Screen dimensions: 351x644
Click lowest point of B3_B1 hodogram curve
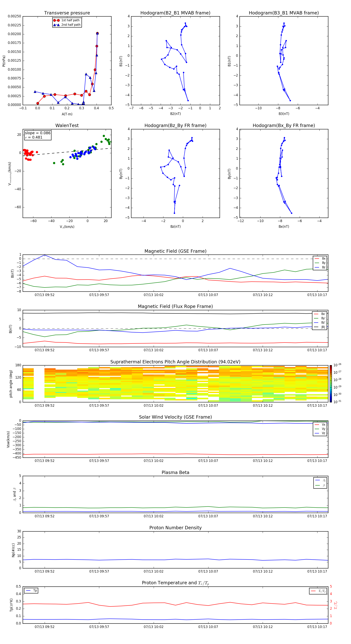click(290, 101)
